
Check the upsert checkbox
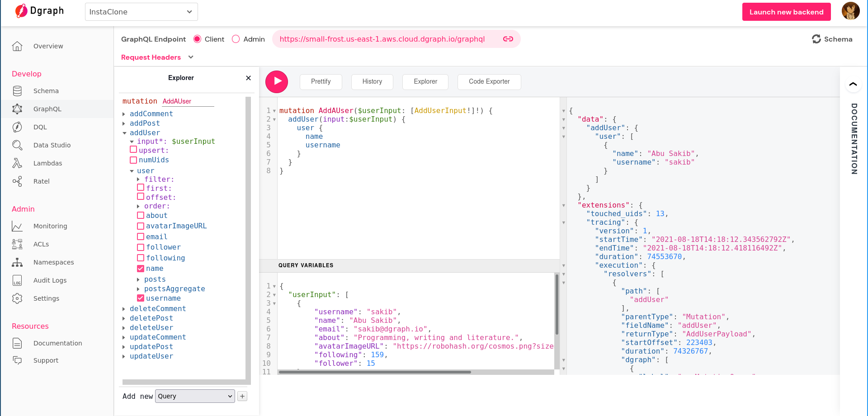click(133, 149)
